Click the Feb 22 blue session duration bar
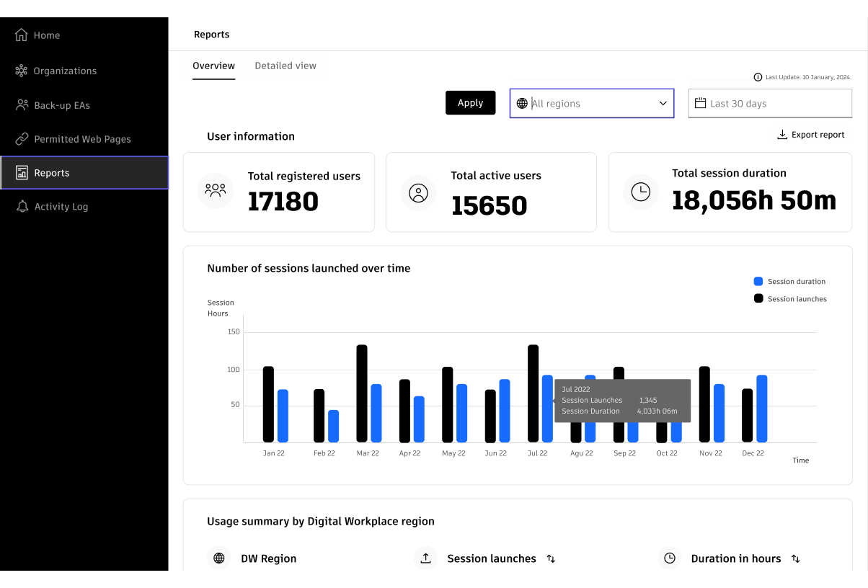Screen dimensions: 868x588 click(333, 426)
